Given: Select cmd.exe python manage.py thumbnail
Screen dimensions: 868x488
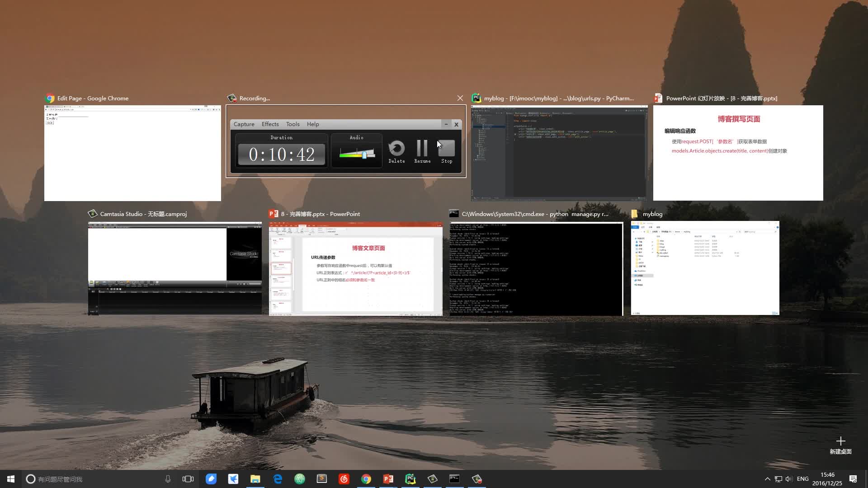Looking at the screenshot, I should [536, 268].
